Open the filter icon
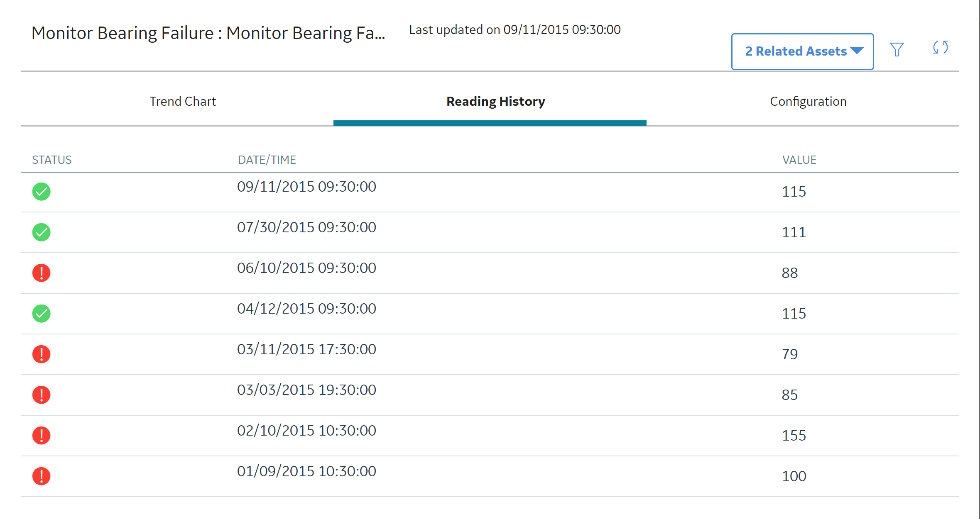The width and height of the screenshot is (980, 519). coord(897,50)
